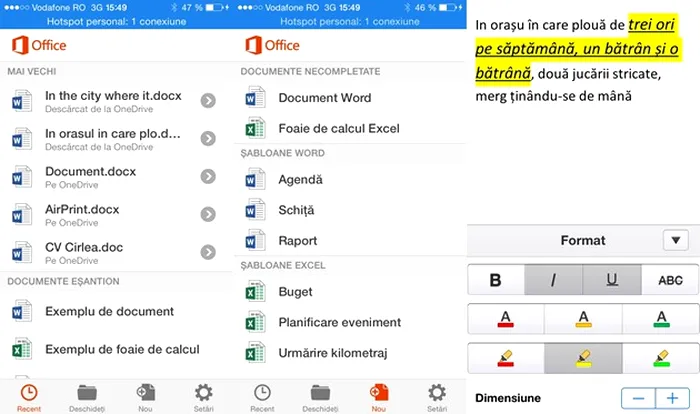Screen dimensions: 700x414
Task: Select green highlighter color
Action: [661, 358]
